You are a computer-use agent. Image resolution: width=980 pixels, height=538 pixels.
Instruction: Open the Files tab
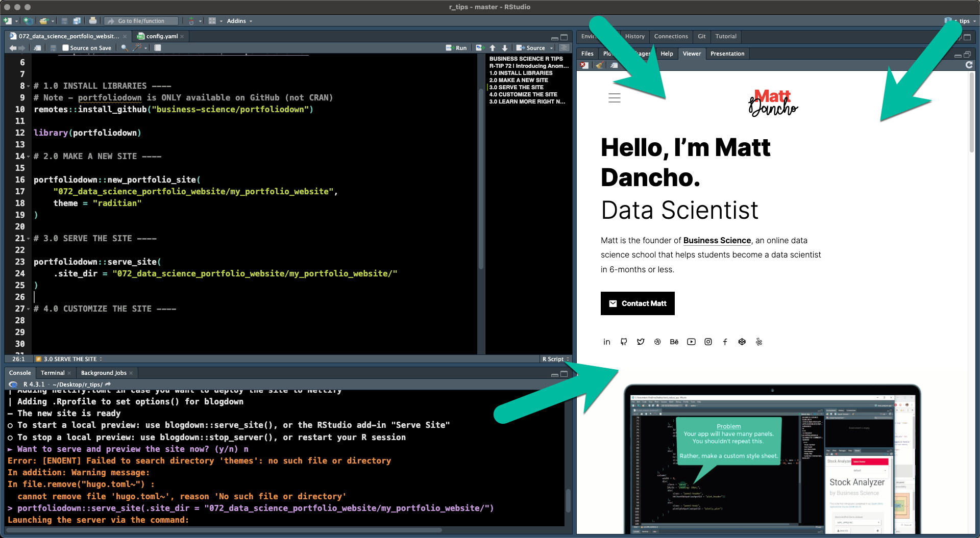(x=587, y=54)
